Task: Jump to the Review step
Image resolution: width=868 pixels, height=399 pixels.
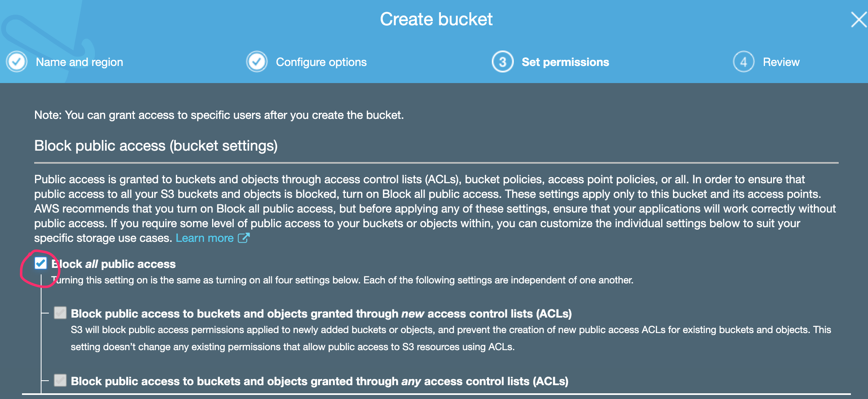Action: pyautogui.click(x=781, y=62)
